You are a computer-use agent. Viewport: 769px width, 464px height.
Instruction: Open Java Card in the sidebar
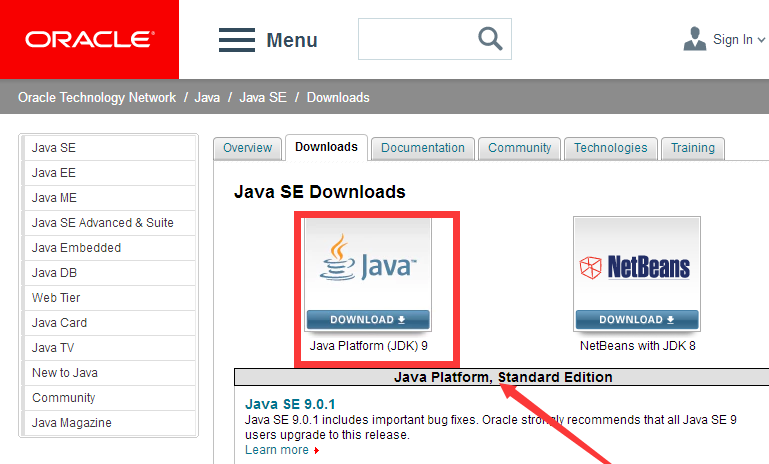[x=109, y=323]
